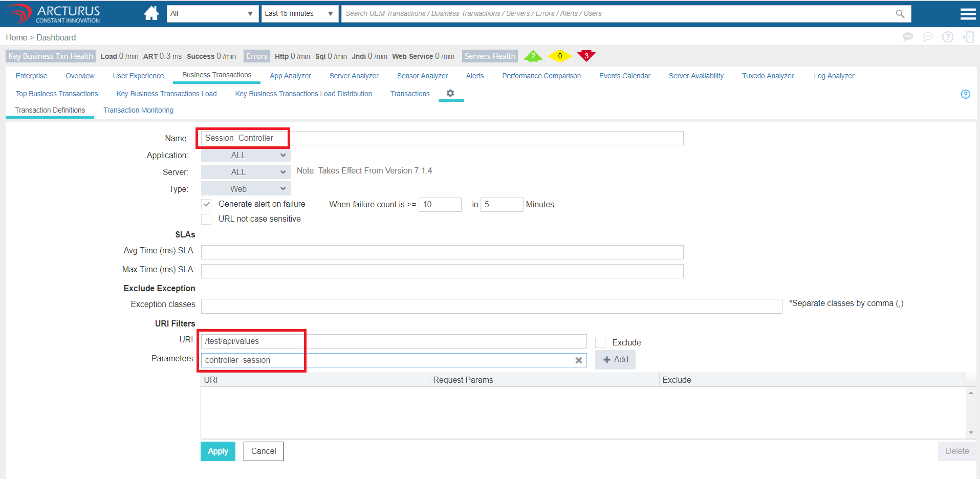Switch to Transaction Monitoring tab
This screenshot has width=980, height=479.
tap(138, 110)
